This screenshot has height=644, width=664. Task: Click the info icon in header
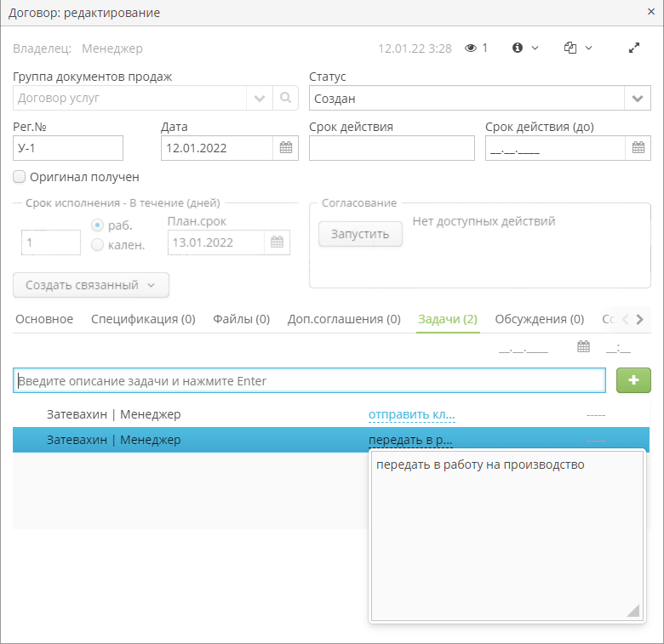[517, 48]
